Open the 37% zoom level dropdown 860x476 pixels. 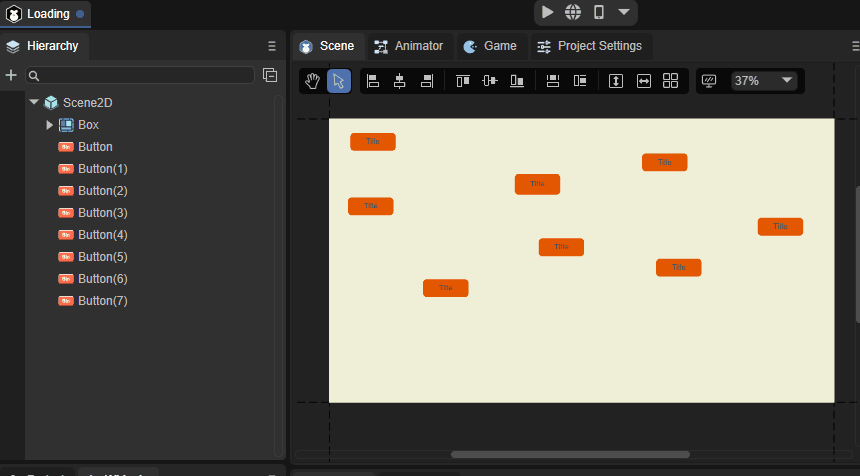tap(764, 81)
